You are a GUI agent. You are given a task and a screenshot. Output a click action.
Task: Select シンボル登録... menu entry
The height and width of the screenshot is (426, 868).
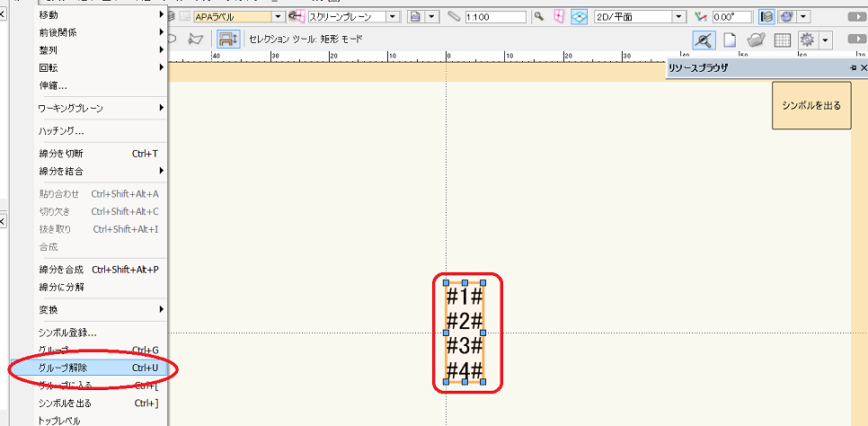67,332
